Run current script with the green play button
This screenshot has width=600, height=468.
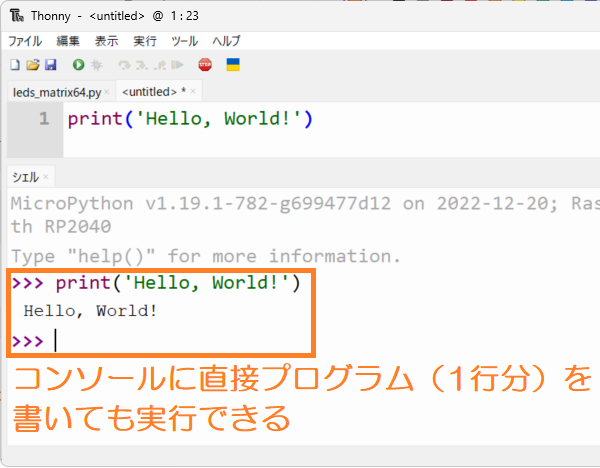78,65
